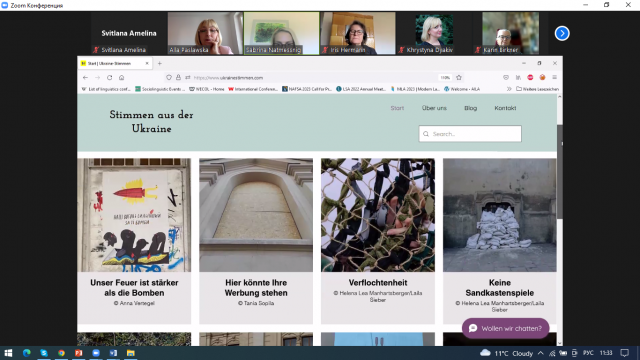Viewport: 640px width, 360px height.
Task: Click the Stimmen aus der Ukraine title
Action: [x=151, y=122]
